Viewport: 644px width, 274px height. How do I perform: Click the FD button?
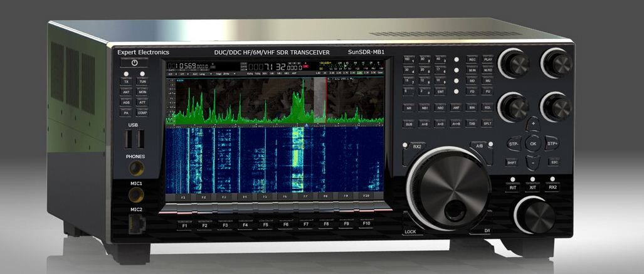(472, 92)
